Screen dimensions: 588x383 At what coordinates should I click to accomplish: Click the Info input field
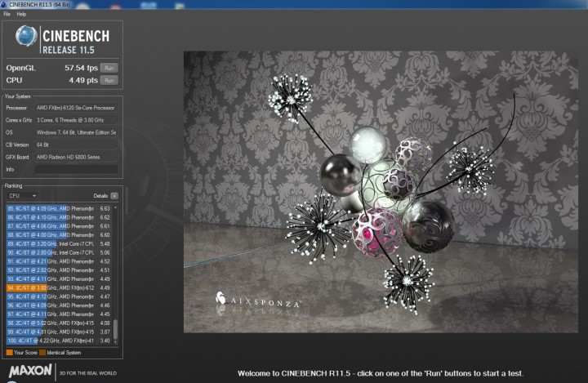pos(77,170)
